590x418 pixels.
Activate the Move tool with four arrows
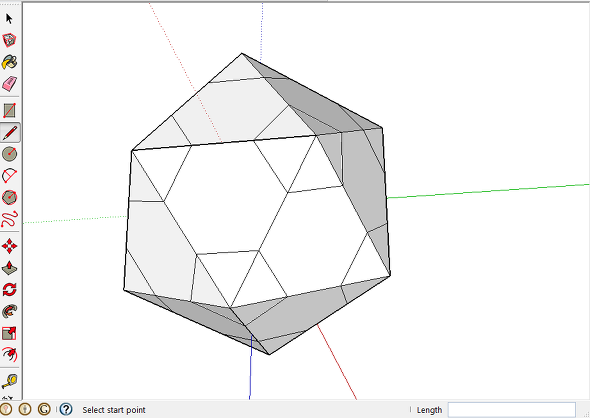click(9, 246)
